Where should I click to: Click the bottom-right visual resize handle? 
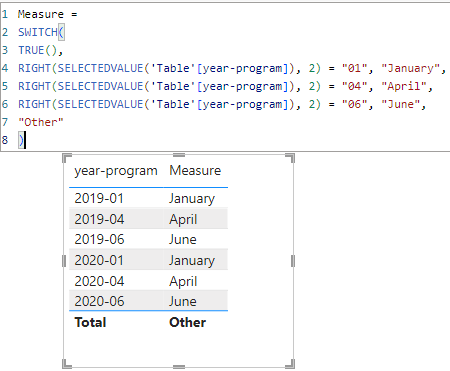click(x=290, y=364)
